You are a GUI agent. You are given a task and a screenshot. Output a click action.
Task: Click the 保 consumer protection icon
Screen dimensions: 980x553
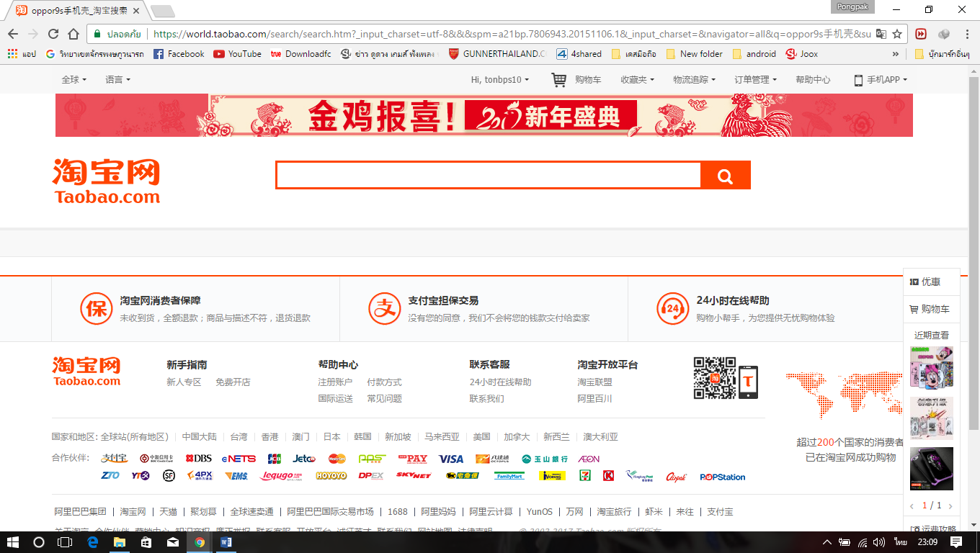click(96, 309)
